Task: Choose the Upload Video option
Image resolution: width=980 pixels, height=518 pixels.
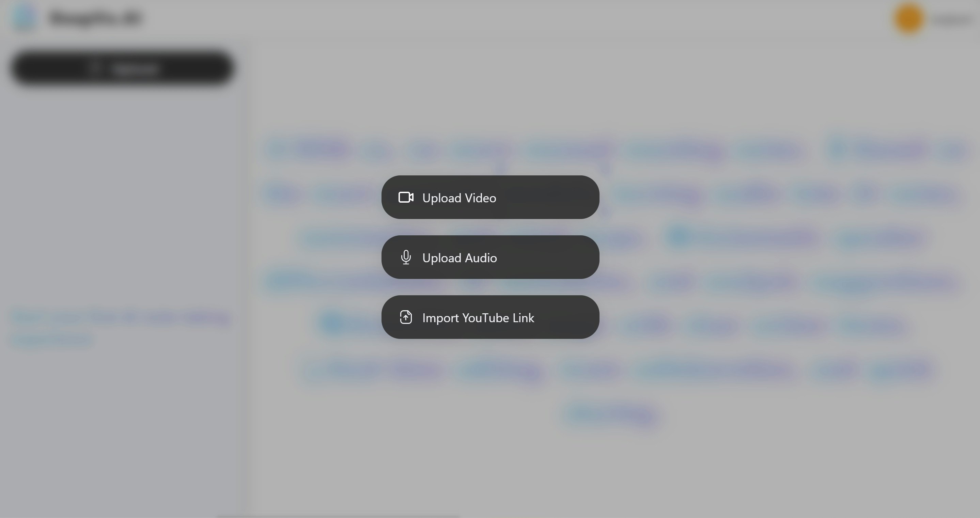Action: [x=491, y=198]
